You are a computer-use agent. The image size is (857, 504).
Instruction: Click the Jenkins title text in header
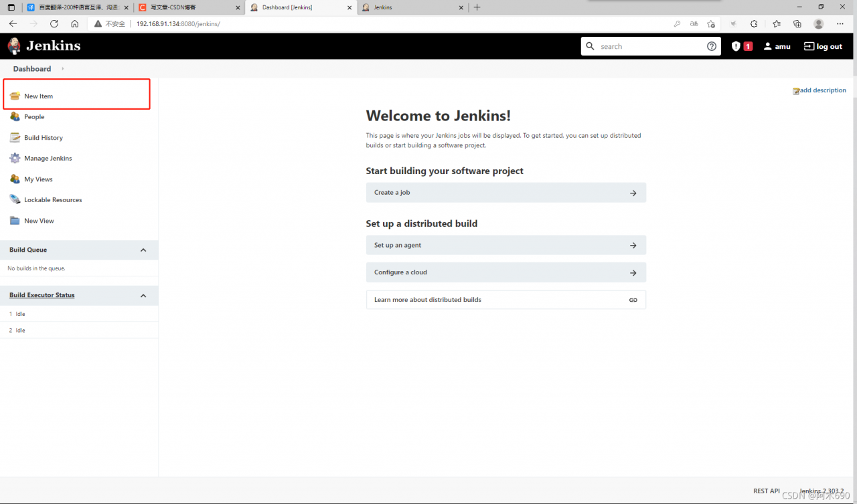[54, 46]
